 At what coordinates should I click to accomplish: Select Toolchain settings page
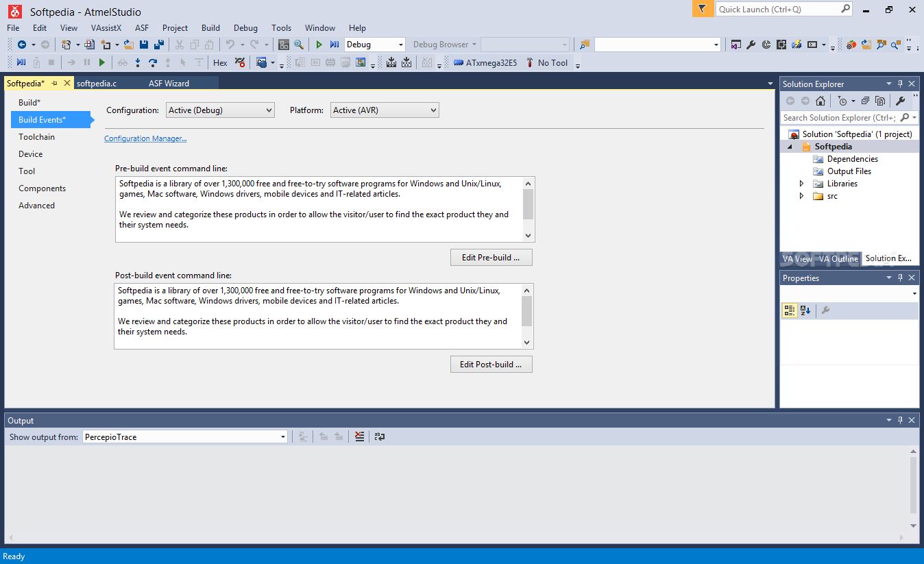tap(36, 137)
